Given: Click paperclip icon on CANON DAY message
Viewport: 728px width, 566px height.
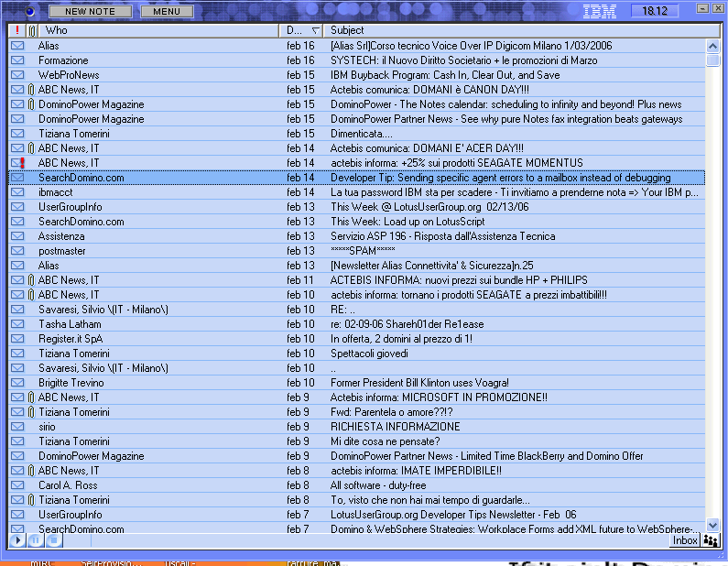Looking at the screenshot, I should tap(31, 90).
